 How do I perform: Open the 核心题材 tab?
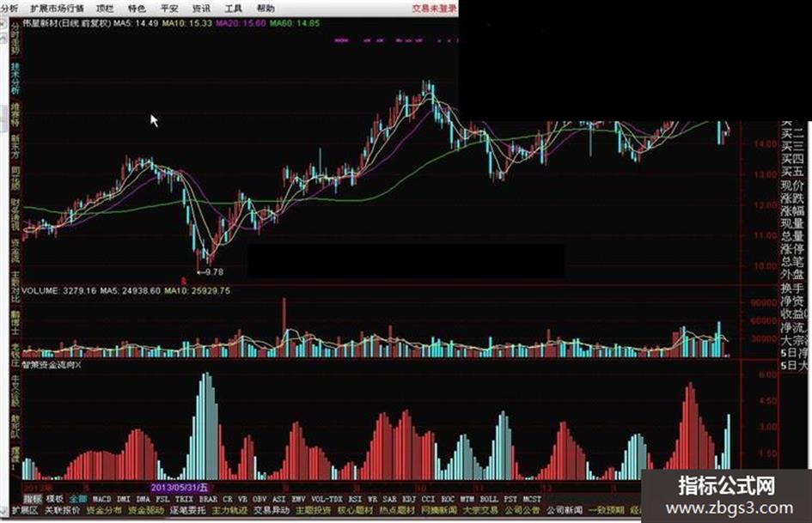click(x=355, y=511)
